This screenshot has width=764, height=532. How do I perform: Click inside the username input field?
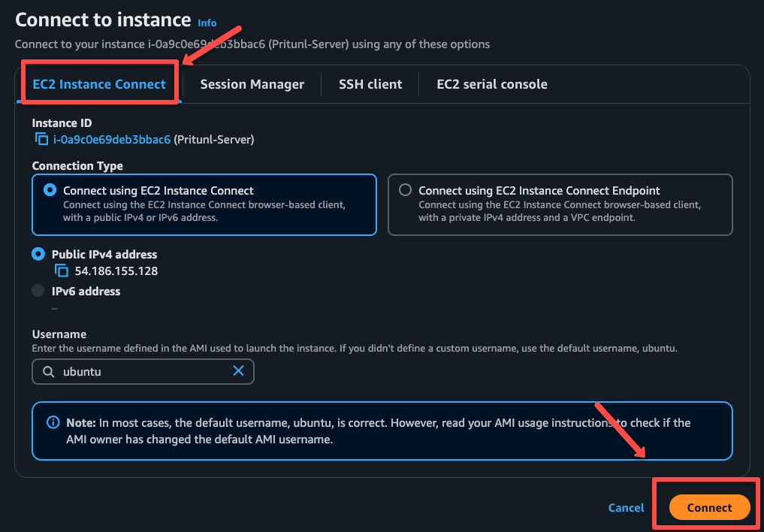tap(143, 371)
